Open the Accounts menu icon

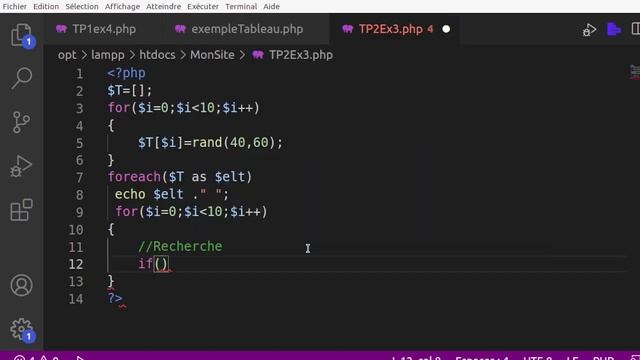[21, 285]
